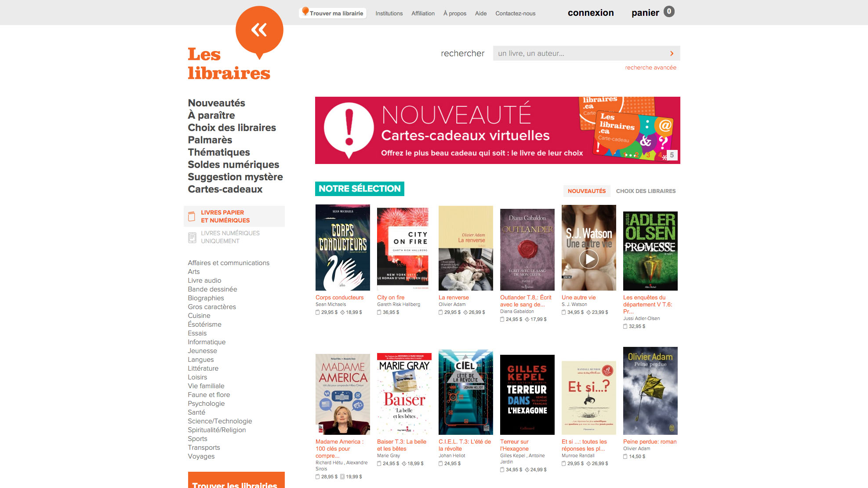Click the map pin in Trouver ma librairie
Screen dimensions: 868x488
[305, 11]
